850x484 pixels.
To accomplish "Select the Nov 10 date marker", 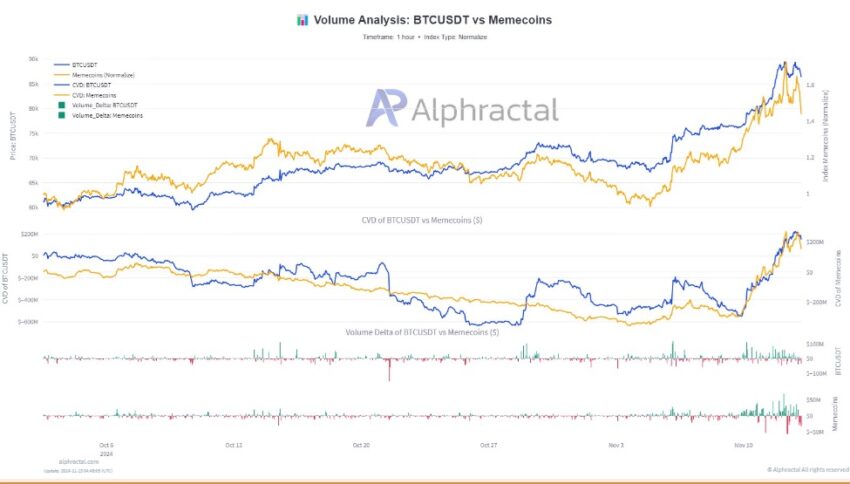I will (x=743, y=445).
